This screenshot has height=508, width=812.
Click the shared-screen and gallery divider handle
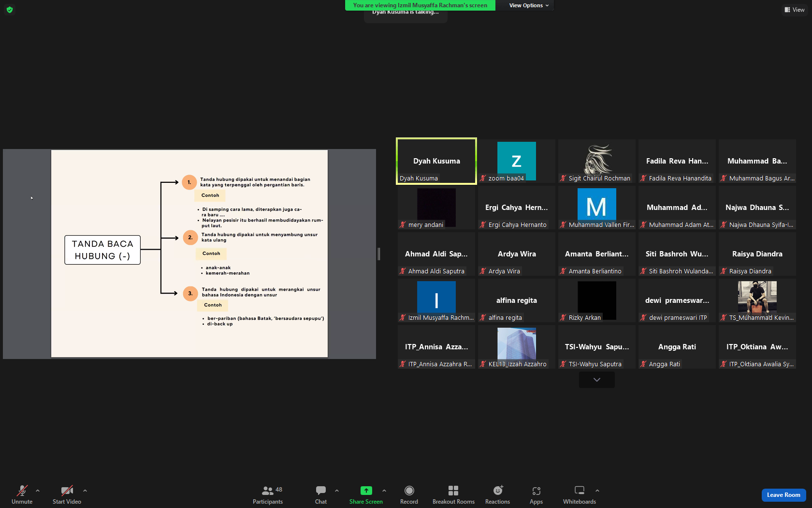[x=379, y=254]
